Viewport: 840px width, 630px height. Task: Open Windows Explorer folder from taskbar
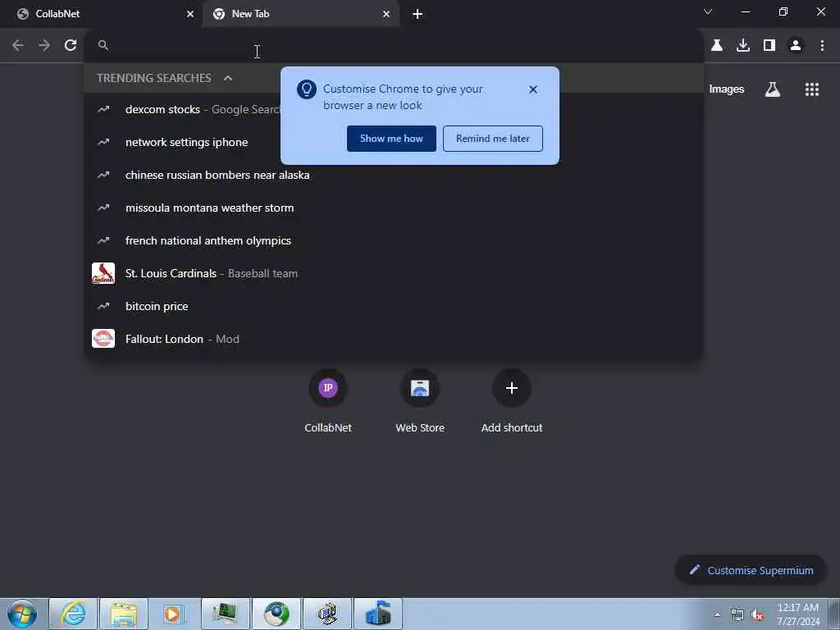click(x=124, y=614)
